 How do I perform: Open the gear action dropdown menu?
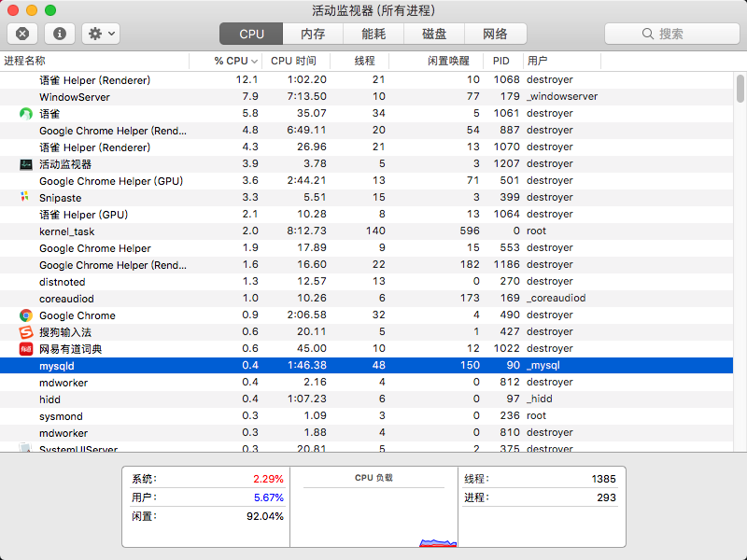101,34
